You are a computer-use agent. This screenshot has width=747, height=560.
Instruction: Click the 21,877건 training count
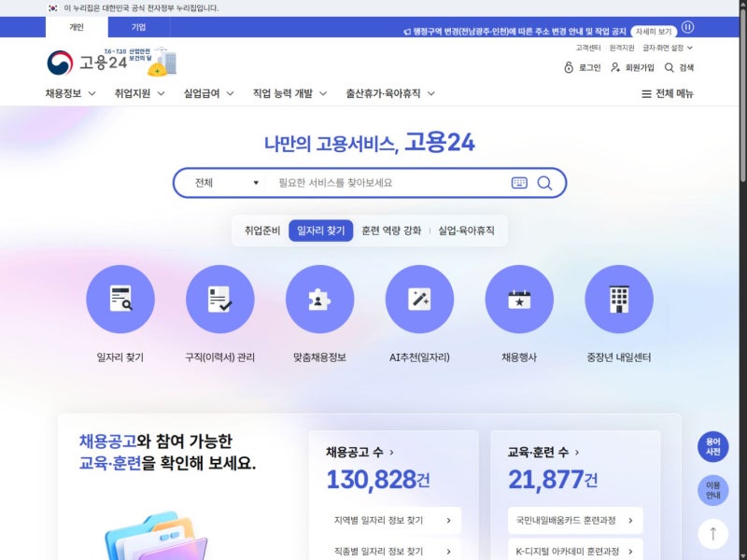552,480
